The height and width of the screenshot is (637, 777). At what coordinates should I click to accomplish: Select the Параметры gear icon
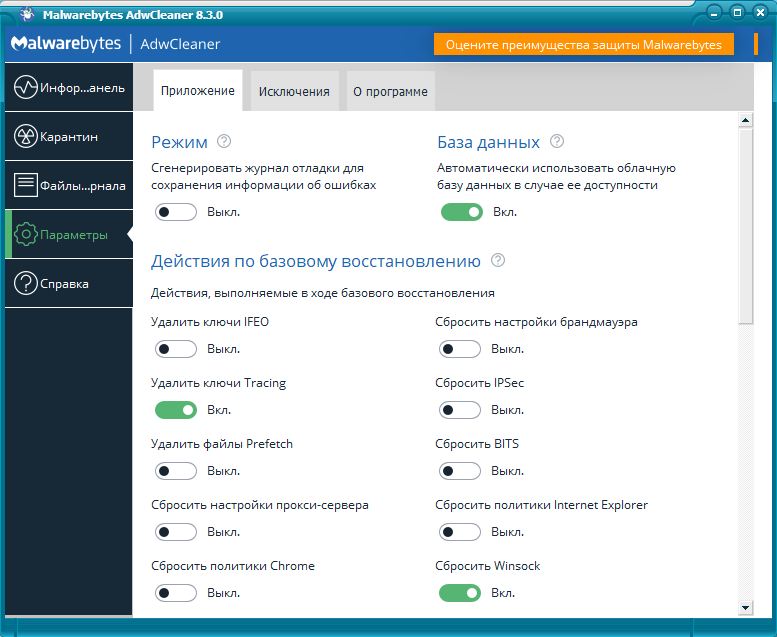point(26,235)
